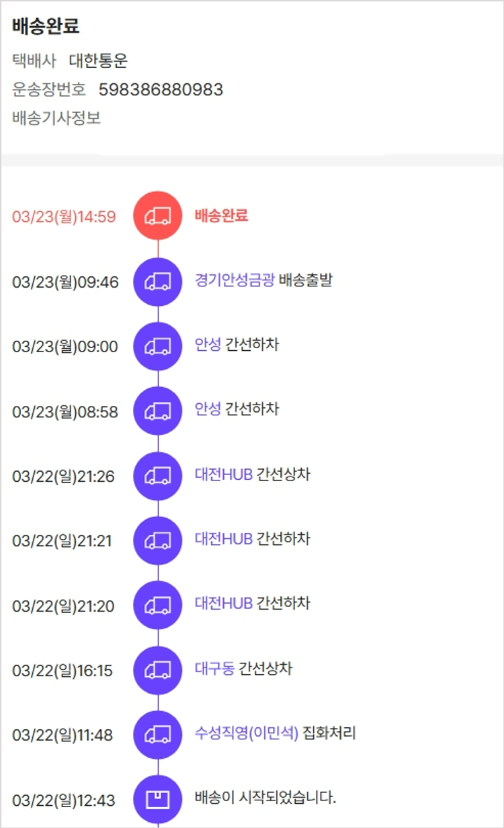Image resolution: width=504 pixels, height=828 pixels.
Task: Click truck icon beside 수성직영 집화처리
Action: (158, 735)
